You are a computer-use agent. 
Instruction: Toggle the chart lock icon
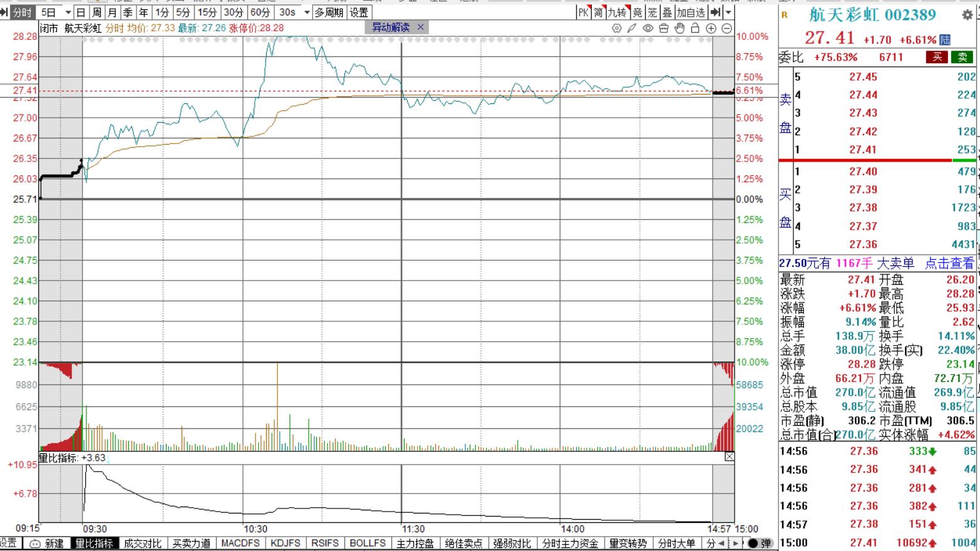695,28
